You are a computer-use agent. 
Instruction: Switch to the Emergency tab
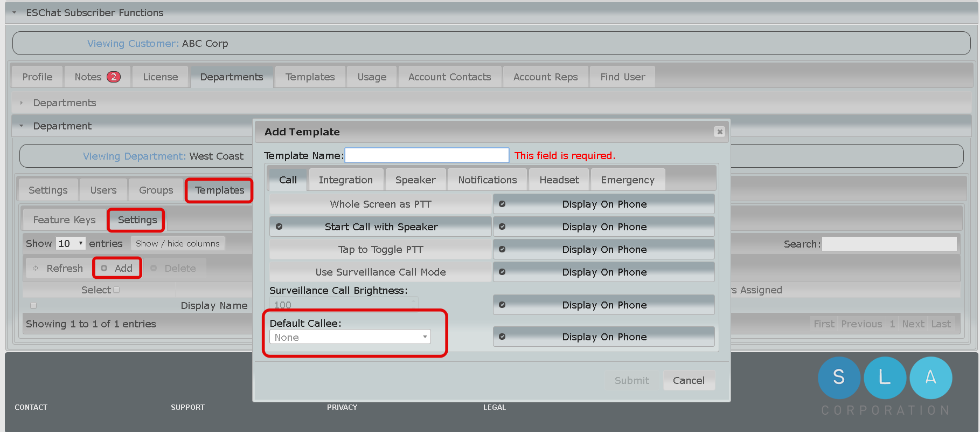point(627,180)
